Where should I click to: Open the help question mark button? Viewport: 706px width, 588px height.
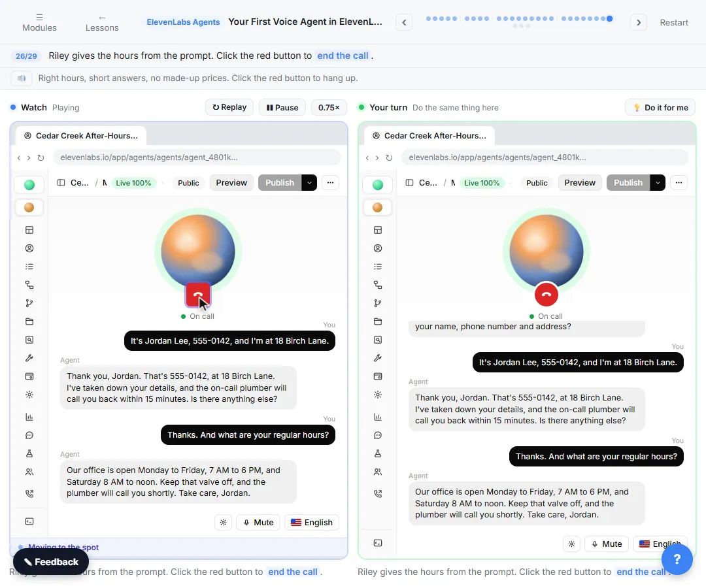pos(677,559)
